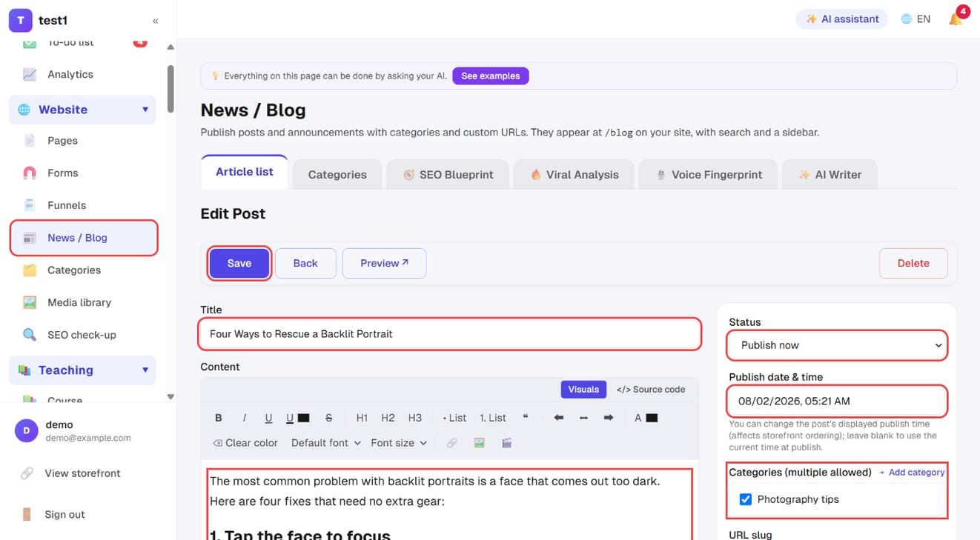Set heading level H1
Screen dimensions: 980x540
362,418
